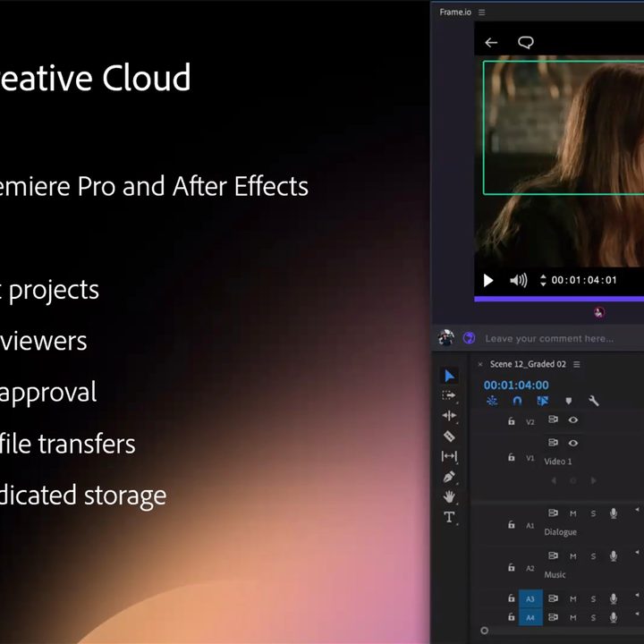
Task: Target track A1 label
Action: coord(530,525)
